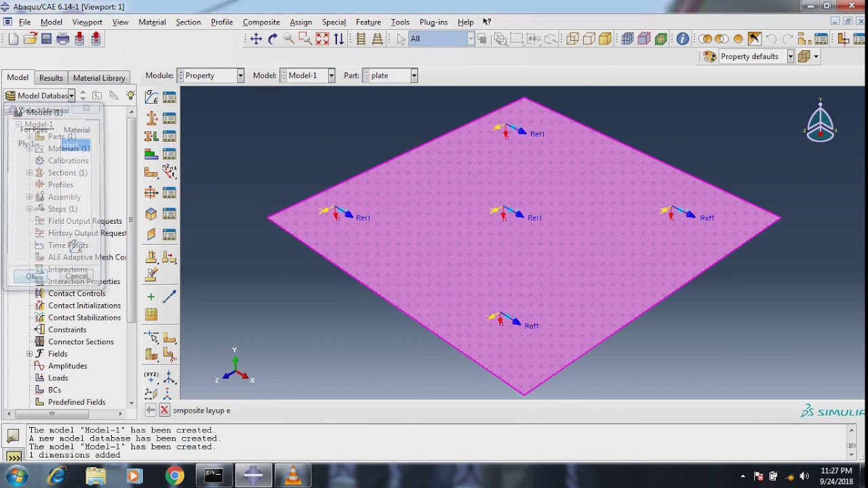Switch to the Results tab
The image size is (868, 488).
click(x=51, y=78)
